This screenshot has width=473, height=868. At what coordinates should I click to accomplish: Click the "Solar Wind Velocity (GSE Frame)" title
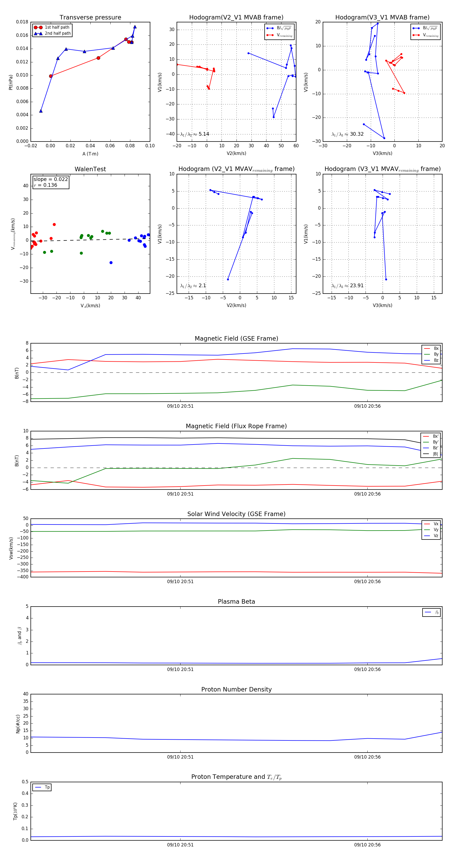coord(236,514)
